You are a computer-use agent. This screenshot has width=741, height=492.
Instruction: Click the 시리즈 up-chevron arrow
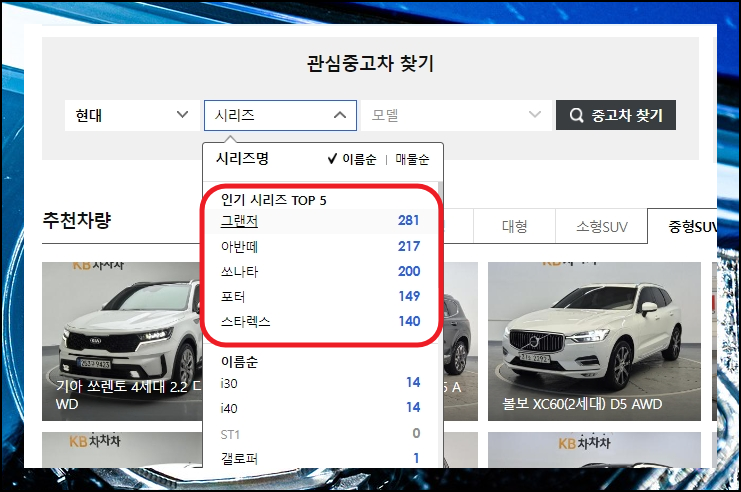pos(340,115)
